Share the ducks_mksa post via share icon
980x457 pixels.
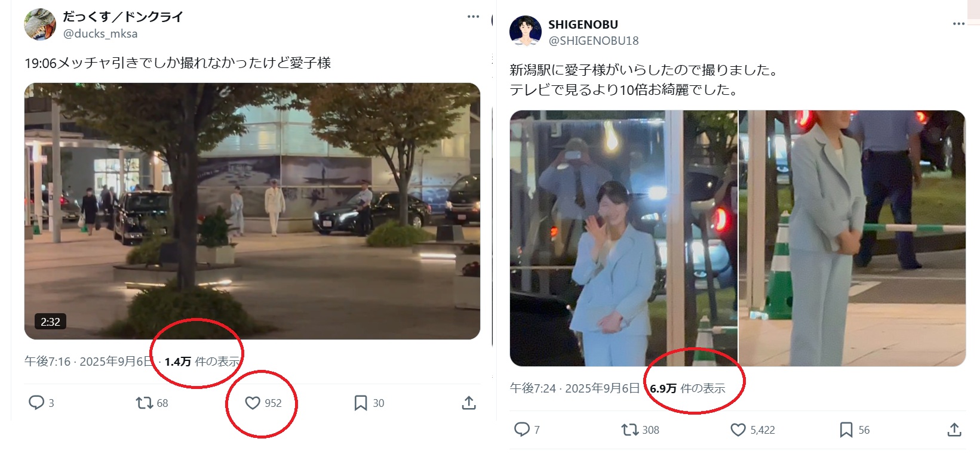pyautogui.click(x=469, y=403)
